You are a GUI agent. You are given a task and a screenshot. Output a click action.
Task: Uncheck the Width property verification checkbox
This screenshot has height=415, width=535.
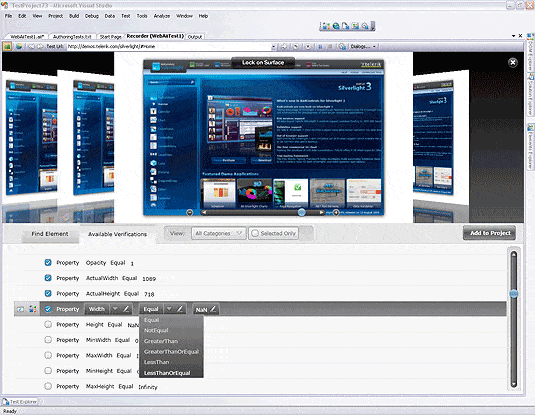click(48, 309)
